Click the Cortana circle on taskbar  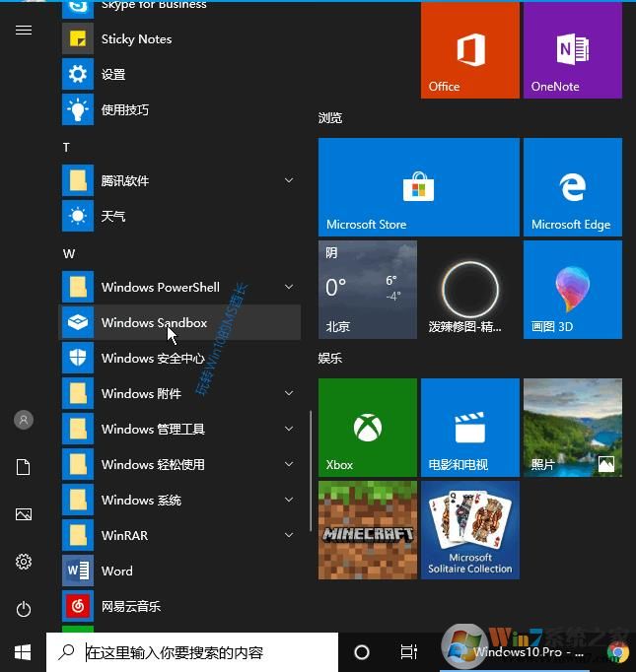click(362, 652)
